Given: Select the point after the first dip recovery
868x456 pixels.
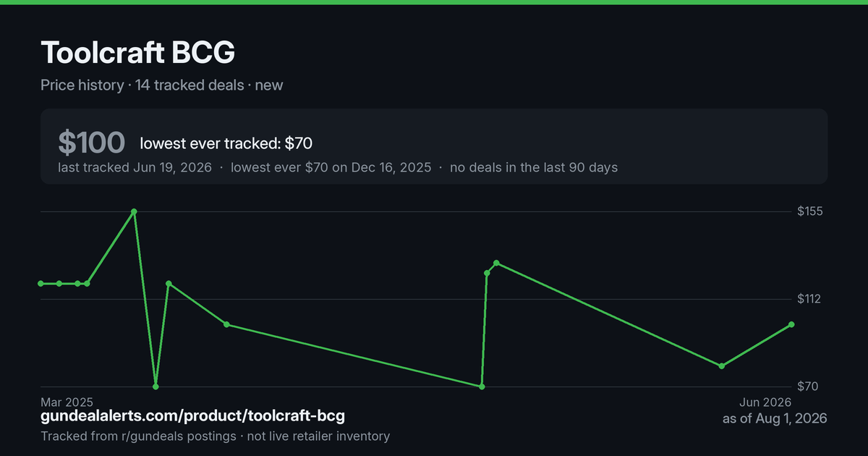Looking at the screenshot, I should [x=169, y=284].
